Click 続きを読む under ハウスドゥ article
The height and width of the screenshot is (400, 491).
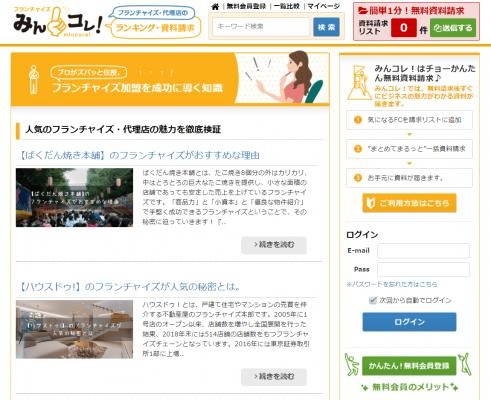click(274, 377)
